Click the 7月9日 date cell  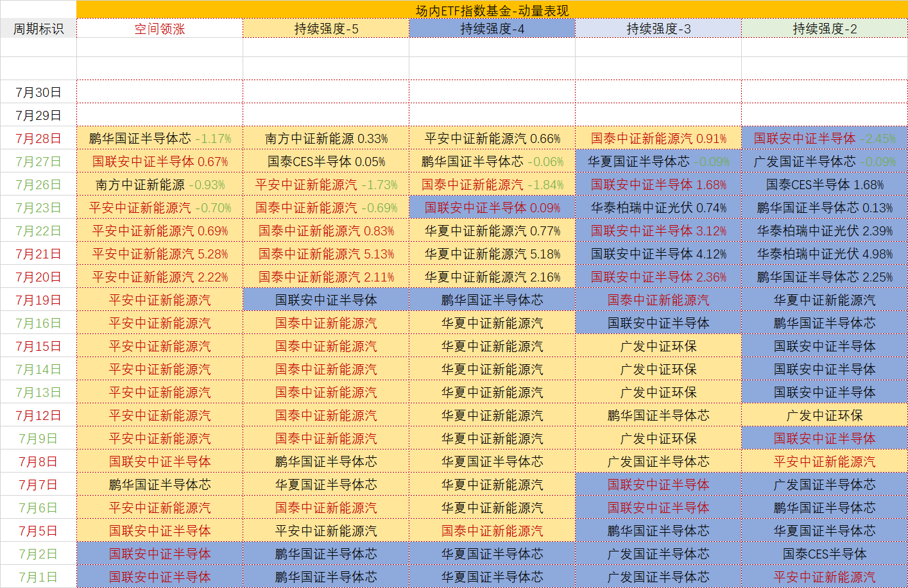[x=39, y=439]
